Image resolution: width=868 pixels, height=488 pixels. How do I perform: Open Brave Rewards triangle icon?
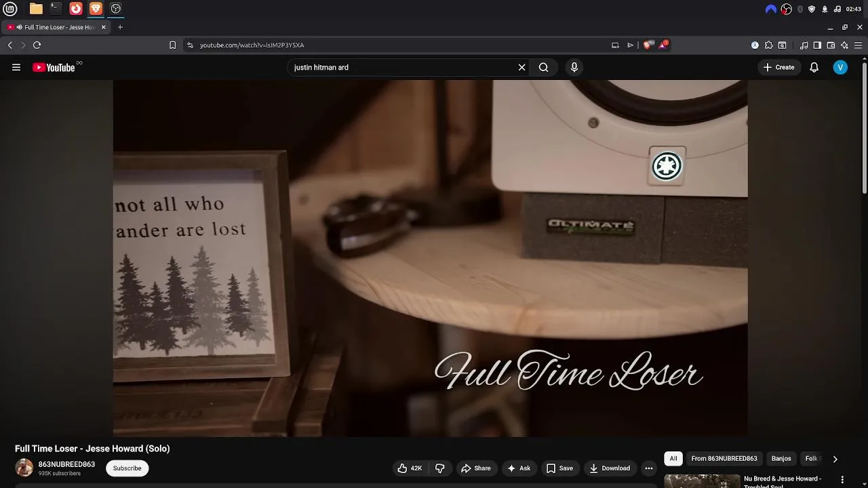point(663,45)
